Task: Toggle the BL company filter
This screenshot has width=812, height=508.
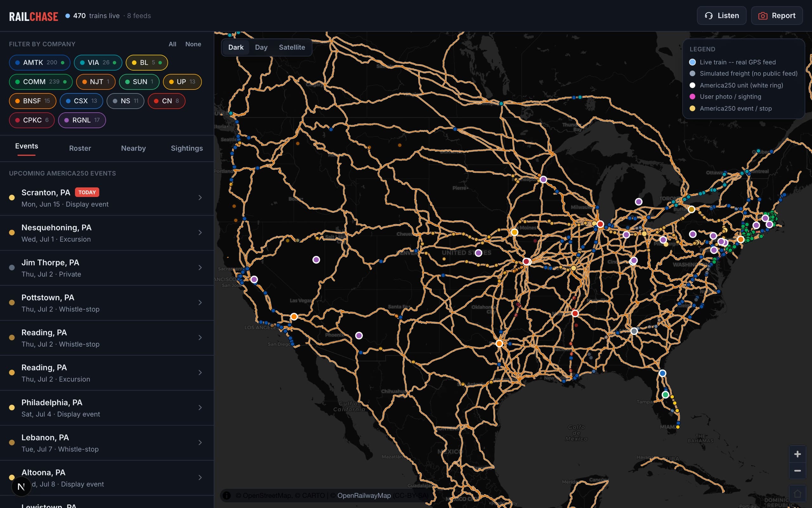Action: pos(147,63)
